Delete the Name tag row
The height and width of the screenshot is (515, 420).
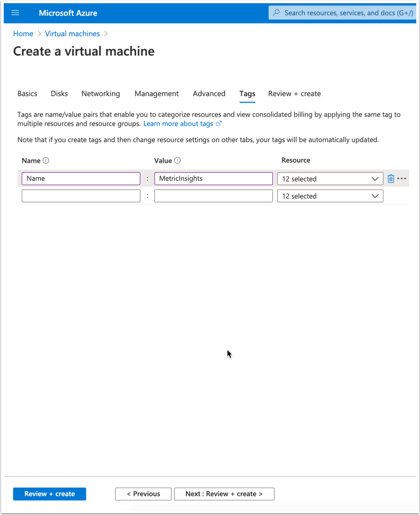391,179
